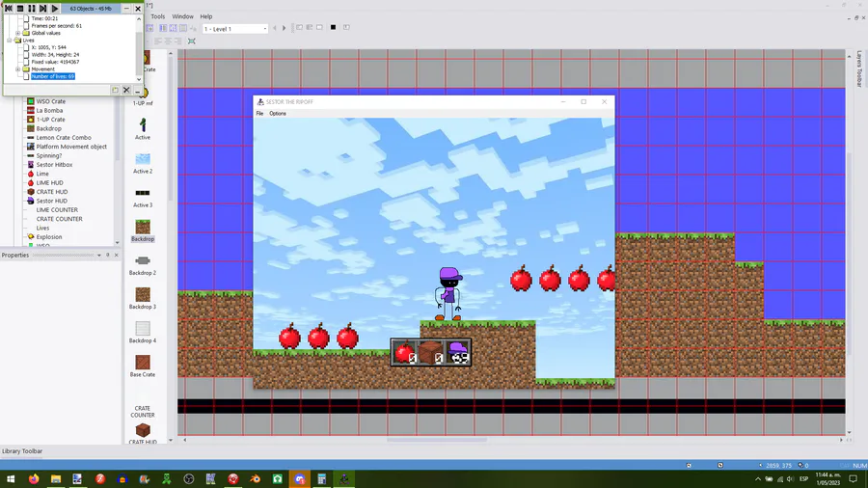The image size is (868, 488).
Task: Open the File menu in game window
Action: [x=259, y=114]
